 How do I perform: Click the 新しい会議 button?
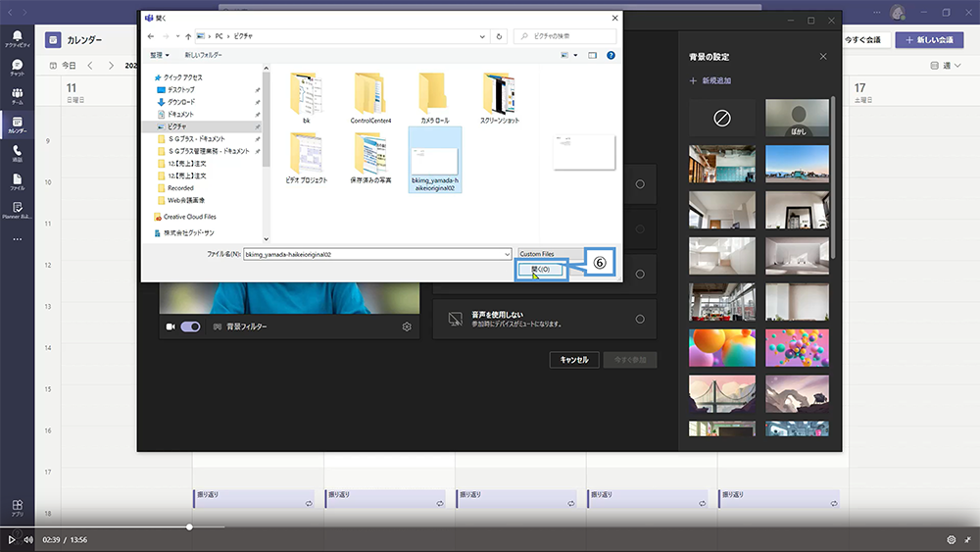click(929, 39)
